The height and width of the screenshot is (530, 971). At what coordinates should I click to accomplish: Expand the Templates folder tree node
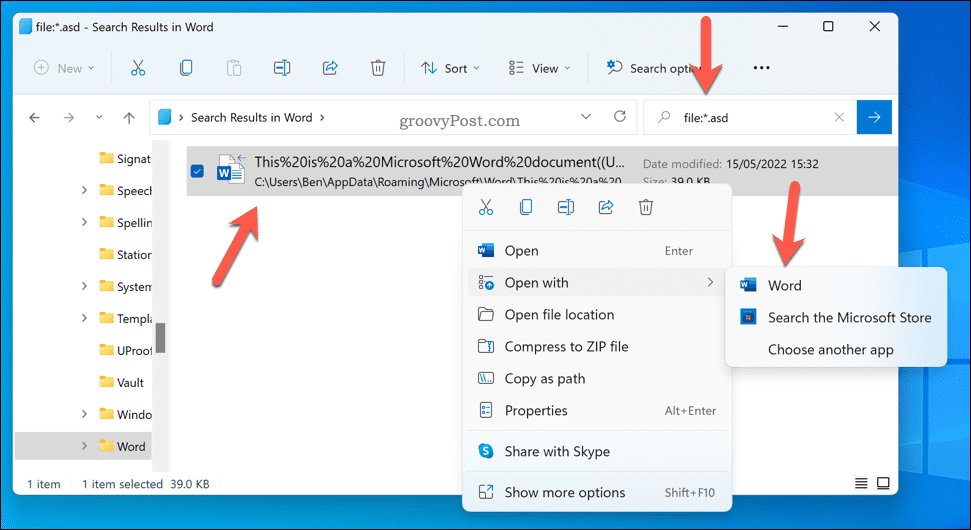point(84,318)
